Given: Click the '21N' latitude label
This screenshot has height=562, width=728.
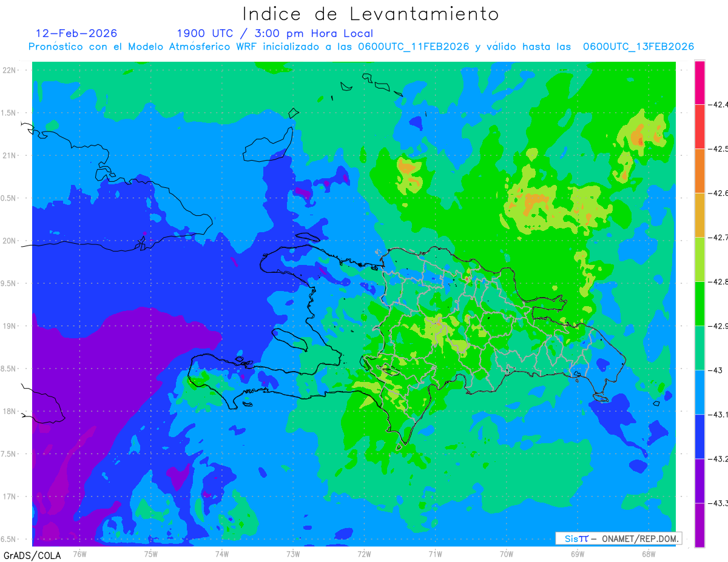Looking at the screenshot, I should (10, 155).
